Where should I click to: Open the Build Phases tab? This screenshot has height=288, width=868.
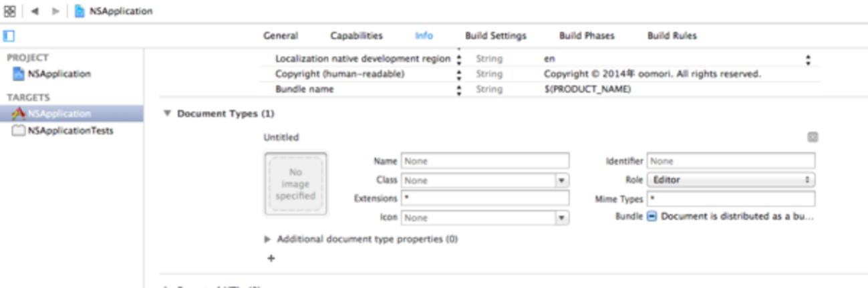tap(587, 35)
